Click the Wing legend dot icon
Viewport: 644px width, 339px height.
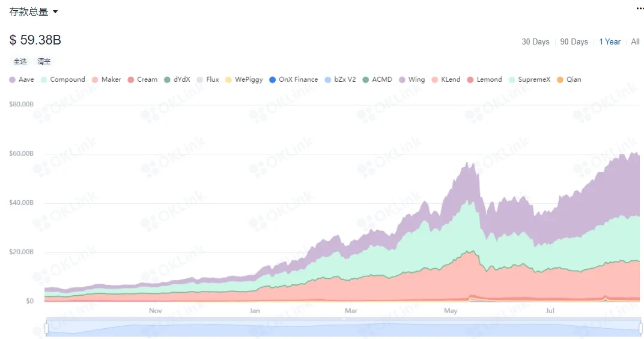(x=402, y=79)
